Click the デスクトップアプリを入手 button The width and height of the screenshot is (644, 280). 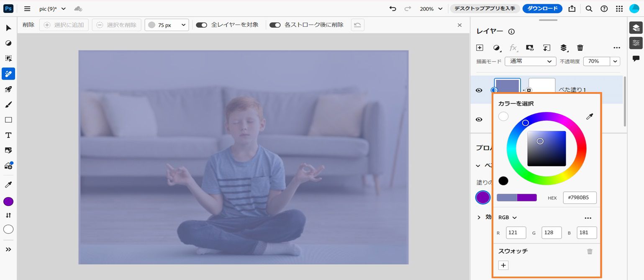coord(484,8)
